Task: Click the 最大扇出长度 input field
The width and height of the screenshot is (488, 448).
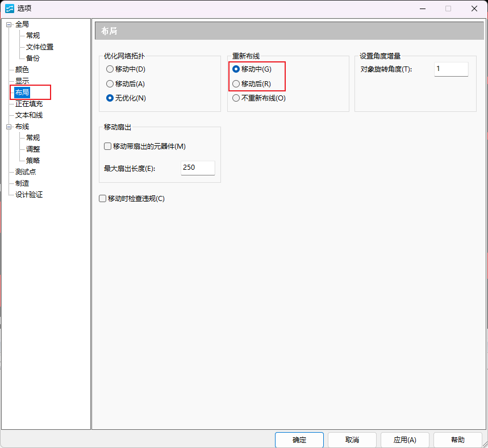Action: (x=198, y=168)
